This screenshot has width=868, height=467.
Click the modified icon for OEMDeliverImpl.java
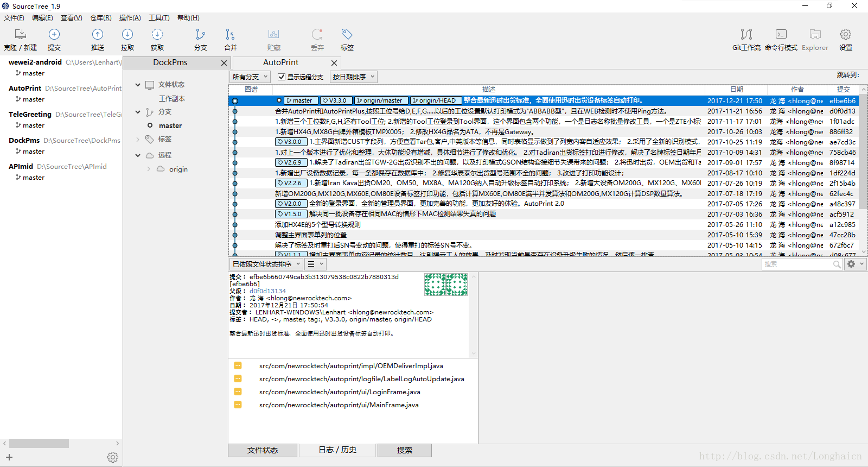coord(238,365)
